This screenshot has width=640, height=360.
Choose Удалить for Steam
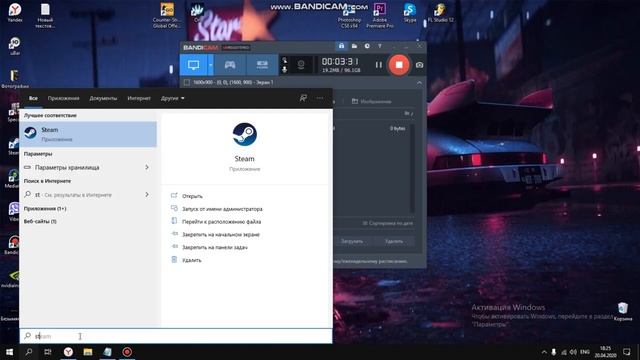[191, 260]
